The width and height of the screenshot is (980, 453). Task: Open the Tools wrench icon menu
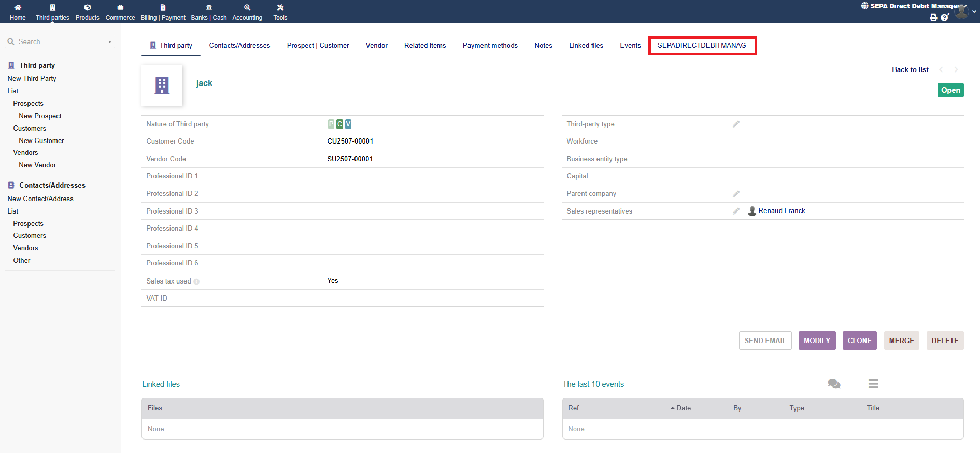[280, 8]
